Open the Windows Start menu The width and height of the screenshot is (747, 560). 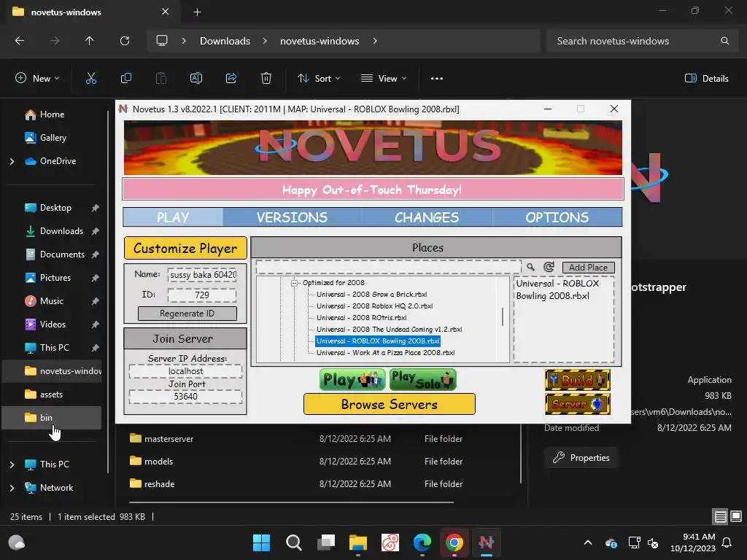coord(261,542)
